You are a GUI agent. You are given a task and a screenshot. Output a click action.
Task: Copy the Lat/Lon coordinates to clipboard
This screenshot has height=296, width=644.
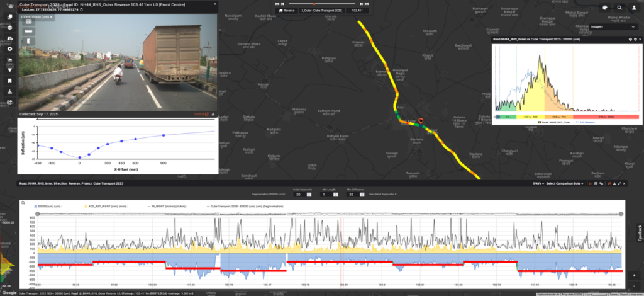point(81,9)
